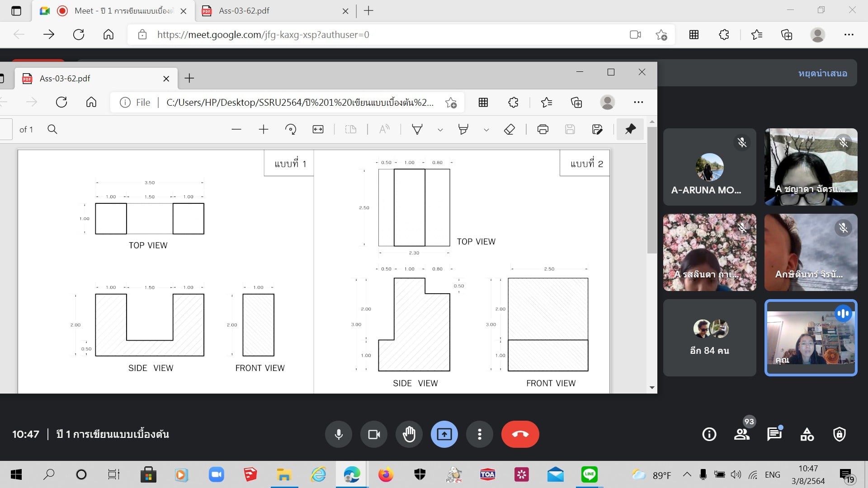Expand the draw tool options dropdown
The height and width of the screenshot is (488, 868).
pyautogui.click(x=440, y=130)
